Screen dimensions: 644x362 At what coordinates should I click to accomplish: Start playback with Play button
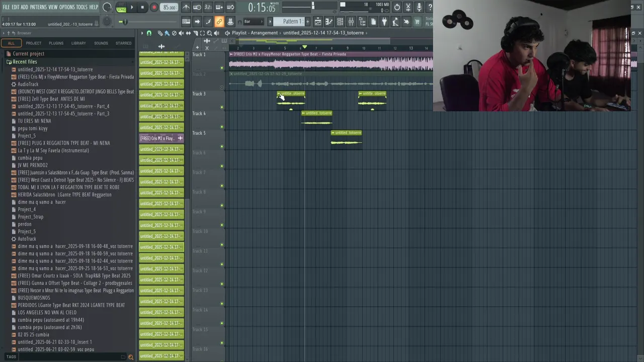[x=132, y=8]
